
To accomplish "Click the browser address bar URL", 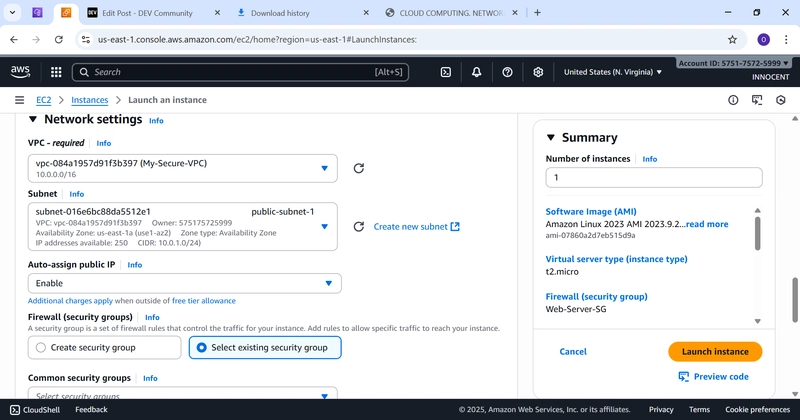I will 257,39.
